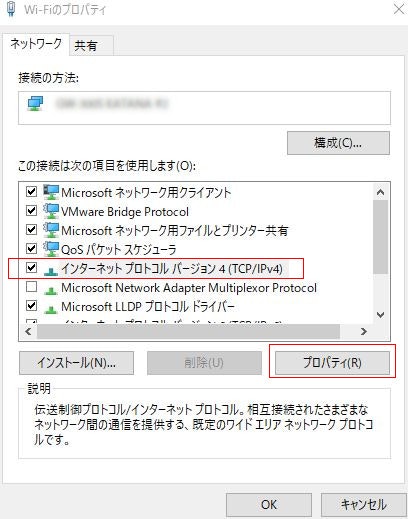Click the インストール(N)... button
408x519 pixels.
(x=76, y=363)
